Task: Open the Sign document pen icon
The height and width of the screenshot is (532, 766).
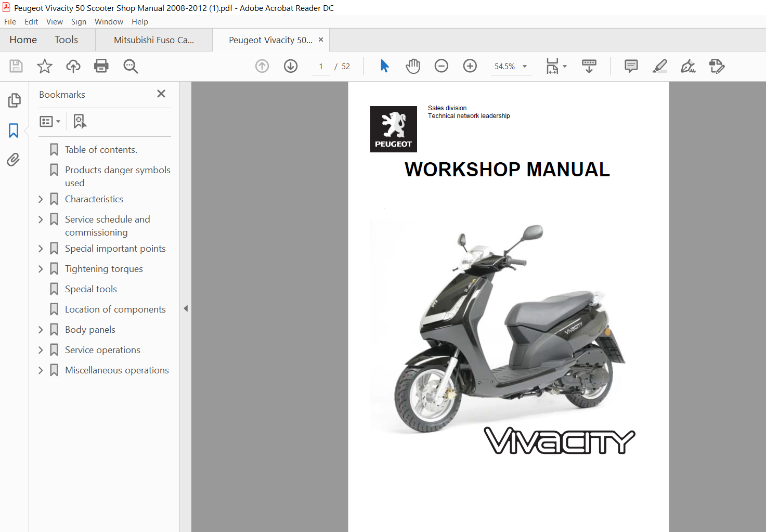Action: [x=689, y=66]
